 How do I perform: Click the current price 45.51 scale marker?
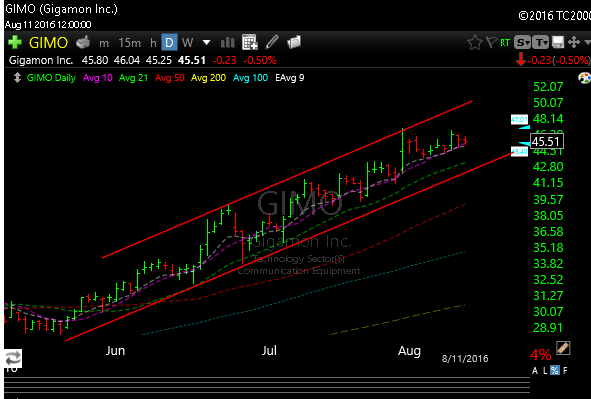point(547,142)
